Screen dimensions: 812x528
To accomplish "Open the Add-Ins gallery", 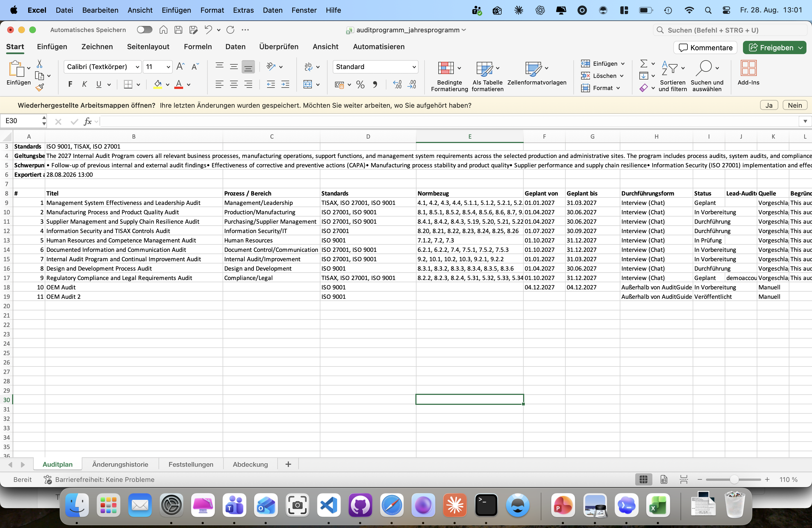I will point(748,73).
